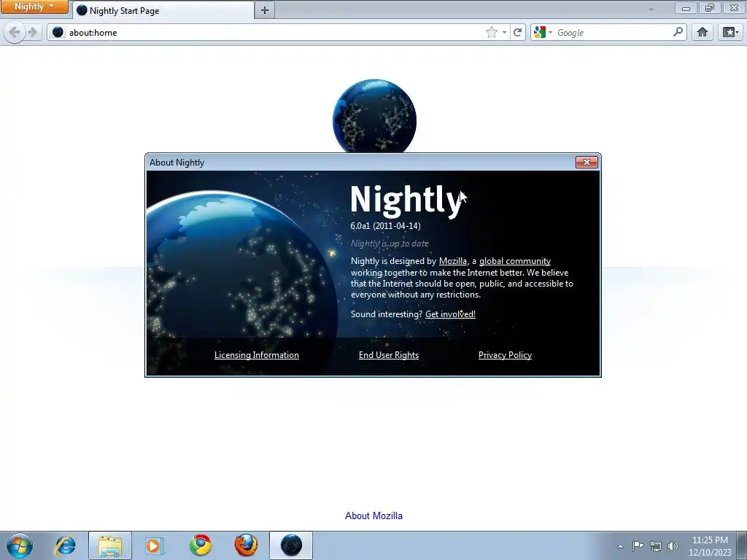Click the taskbar clock showing 11:25 PM
The image size is (747, 560).
(x=710, y=546)
